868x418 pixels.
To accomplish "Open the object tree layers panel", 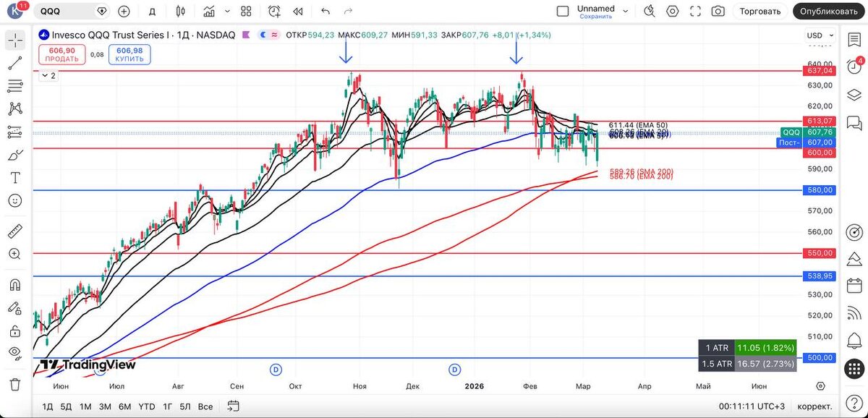I will [854, 96].
